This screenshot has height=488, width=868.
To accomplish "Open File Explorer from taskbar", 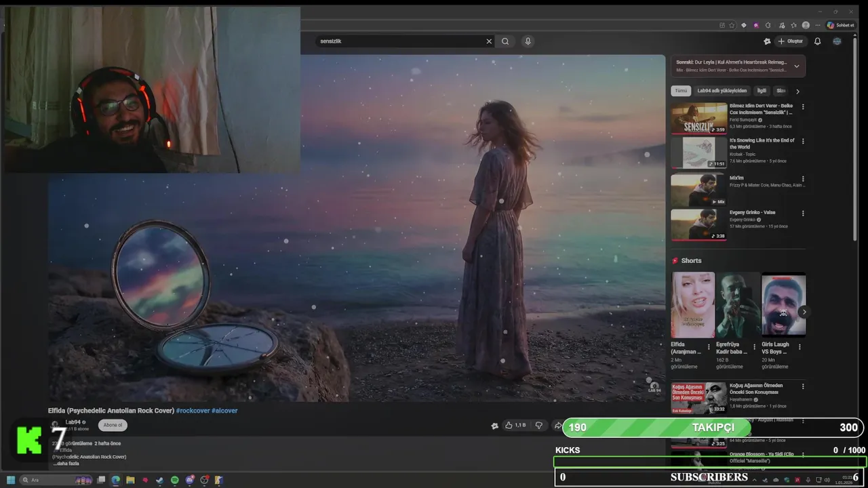I will [130, 480].
